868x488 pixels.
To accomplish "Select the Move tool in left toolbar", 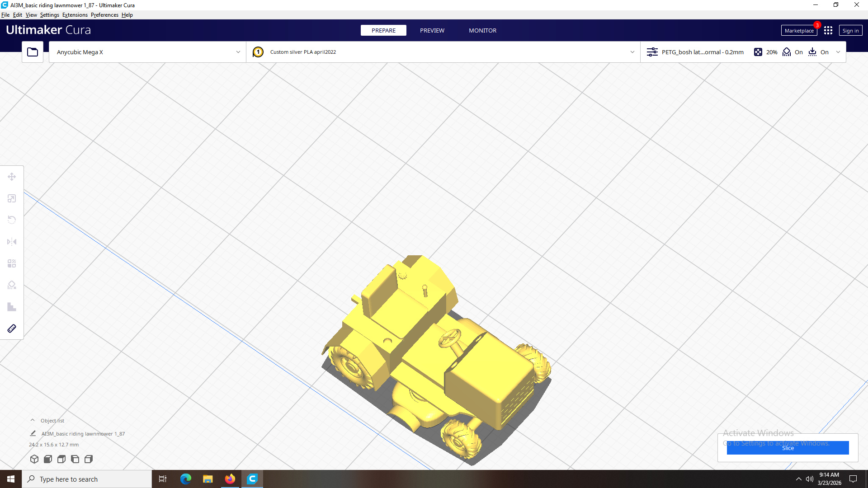I will coord(12,177).
